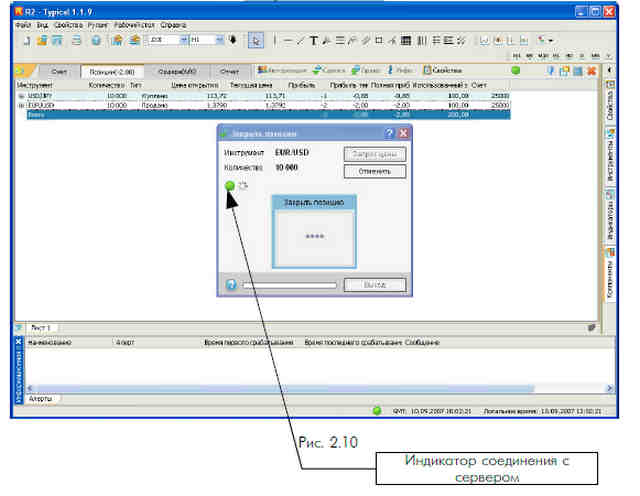Click the green status indicator in status bar
This screenshot has width=640, height=496.
[x=377, y=411]
